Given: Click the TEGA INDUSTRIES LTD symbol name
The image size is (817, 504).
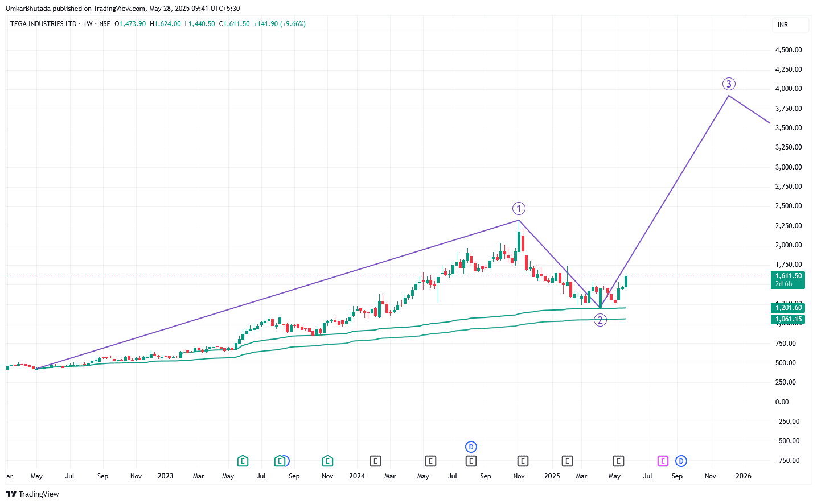Looking at the screenshot, I should pos(43,24).
